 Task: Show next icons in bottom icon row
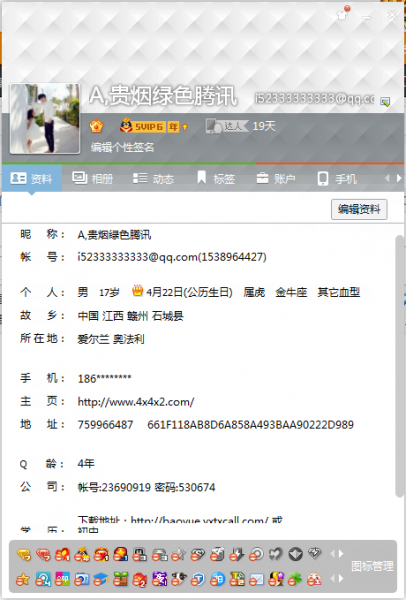tap(341, 579)
